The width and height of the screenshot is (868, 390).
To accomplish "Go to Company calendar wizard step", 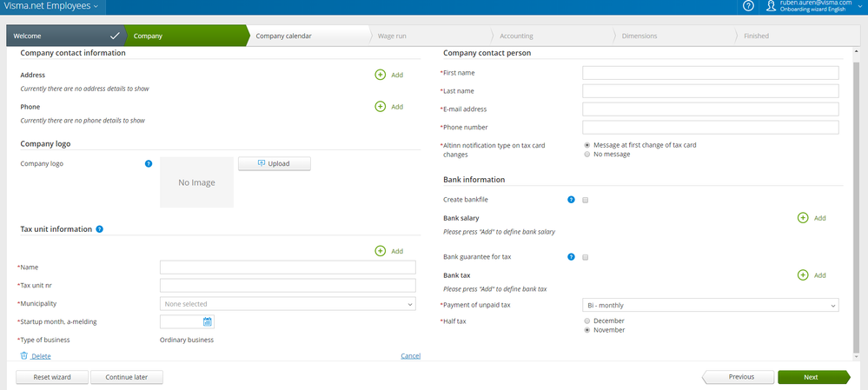I will 283,36.
